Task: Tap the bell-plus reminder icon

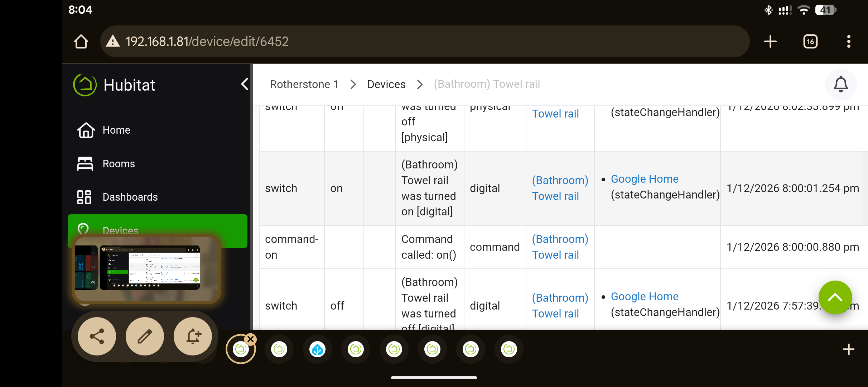Action: [193, 336]
